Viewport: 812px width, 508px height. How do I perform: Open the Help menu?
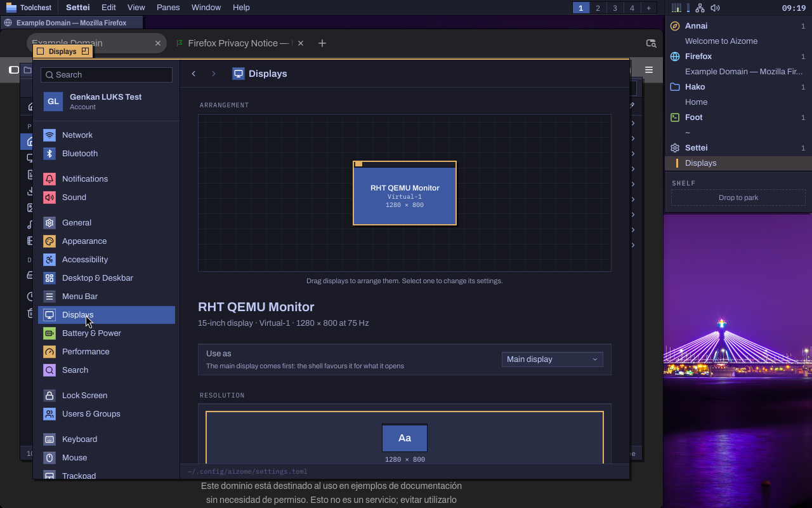click(241, 8)
